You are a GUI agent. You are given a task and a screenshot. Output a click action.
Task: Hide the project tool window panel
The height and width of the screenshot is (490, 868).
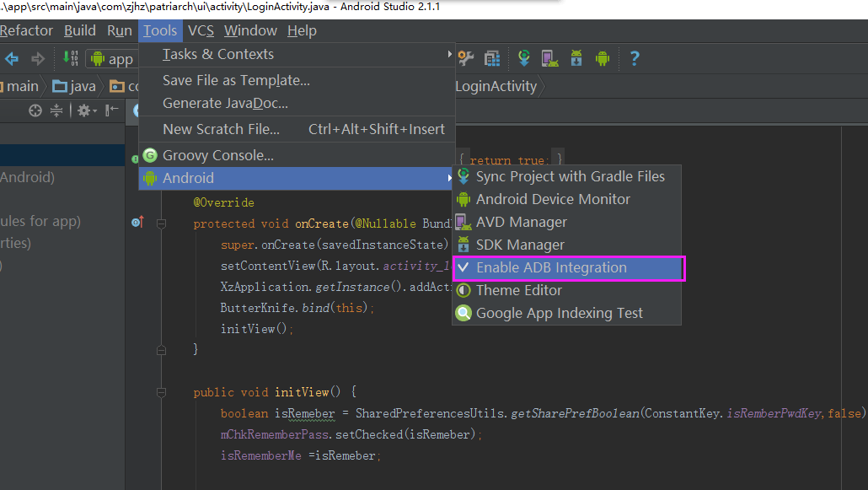pyautogui.click(x=112, y=110)
